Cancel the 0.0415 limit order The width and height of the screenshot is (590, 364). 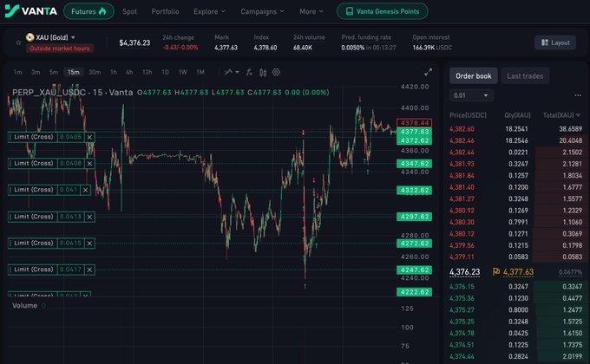point(89,244)
